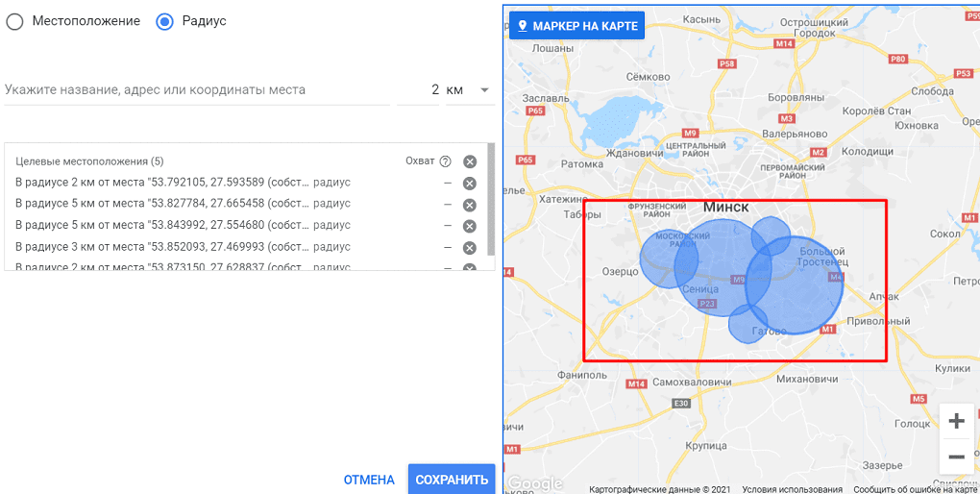The width and height of the screenshot is (980, 494).
Task: Open the Условия использования link
Action: point(792,489)
